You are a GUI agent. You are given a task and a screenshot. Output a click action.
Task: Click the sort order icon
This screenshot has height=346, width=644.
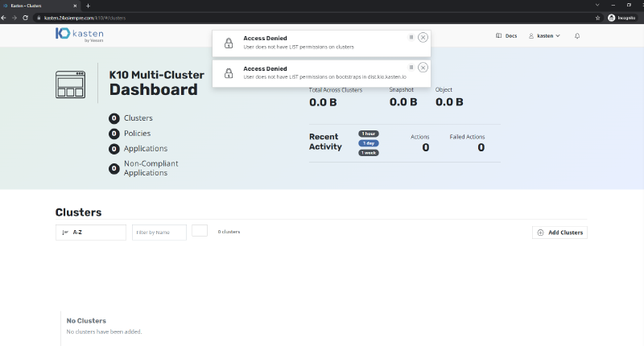(65, 233)
